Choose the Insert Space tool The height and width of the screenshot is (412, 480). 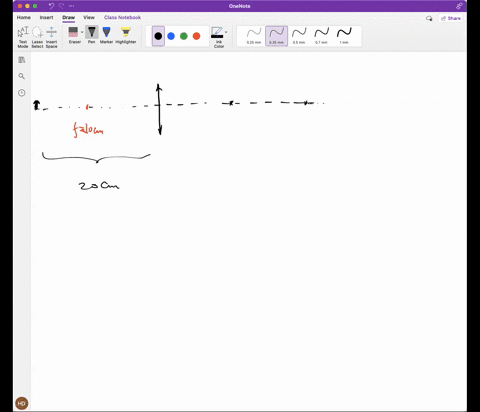pyautogui.click(x=51, y=37)
